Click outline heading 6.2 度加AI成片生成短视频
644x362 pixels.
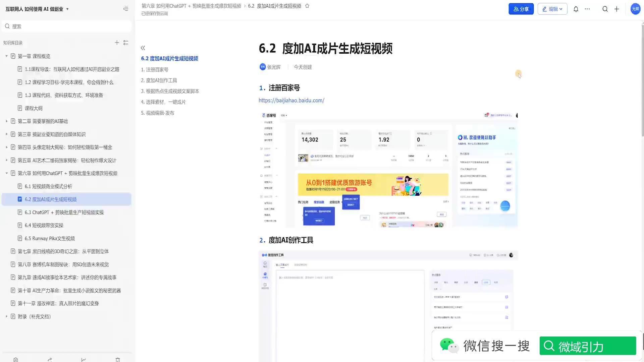coord(169,58)
